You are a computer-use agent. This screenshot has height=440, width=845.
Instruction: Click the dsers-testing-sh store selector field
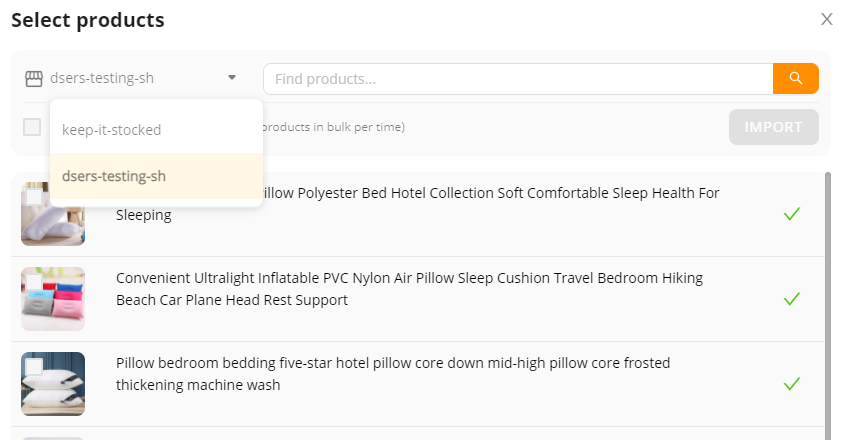pyautogui.click(x=131, y=78)
